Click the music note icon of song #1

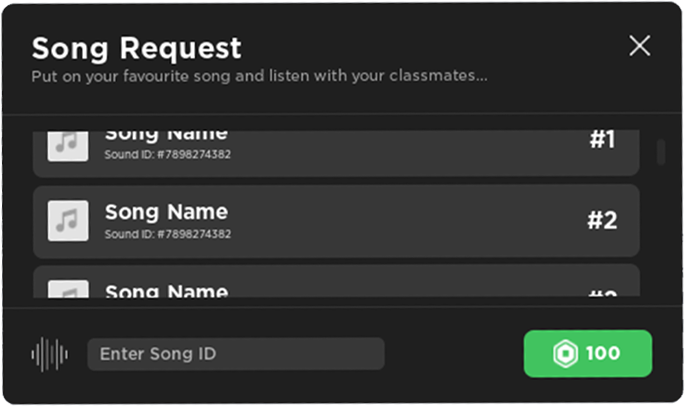coord(69,143)
